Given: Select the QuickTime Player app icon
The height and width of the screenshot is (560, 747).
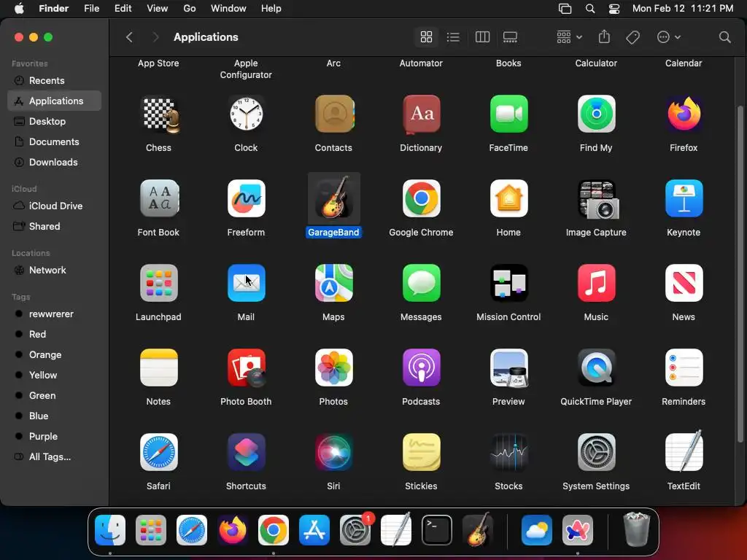Looking at the screenshot, I should click(x=596, y=367).
